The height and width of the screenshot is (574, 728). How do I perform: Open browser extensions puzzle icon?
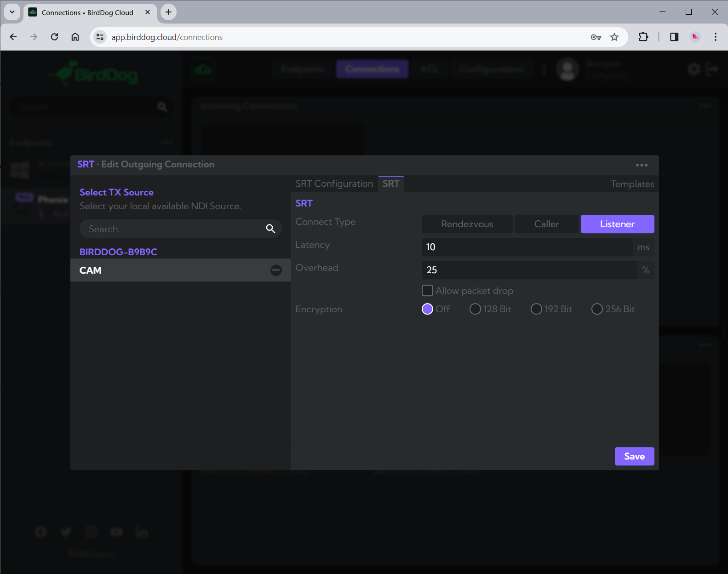643,37
